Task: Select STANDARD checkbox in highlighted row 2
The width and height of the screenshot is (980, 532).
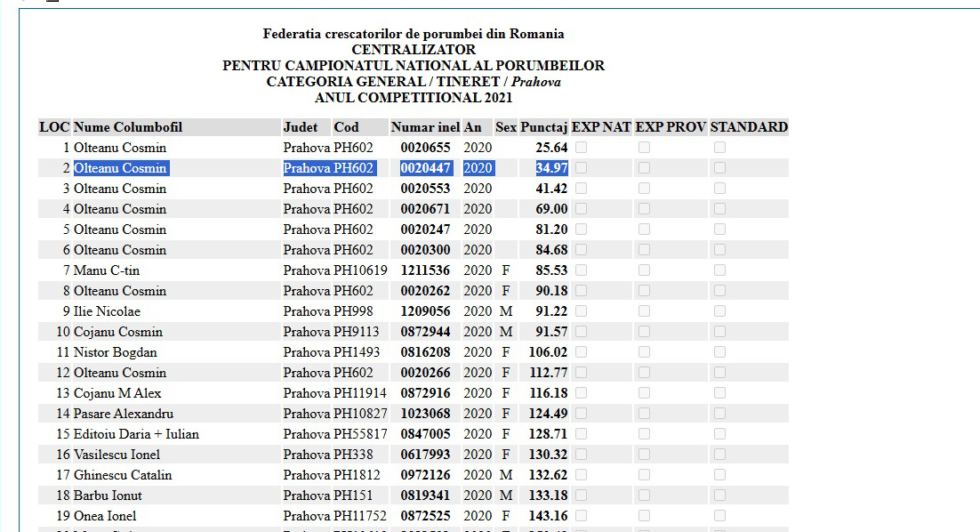Action: (x=719, y=168)
